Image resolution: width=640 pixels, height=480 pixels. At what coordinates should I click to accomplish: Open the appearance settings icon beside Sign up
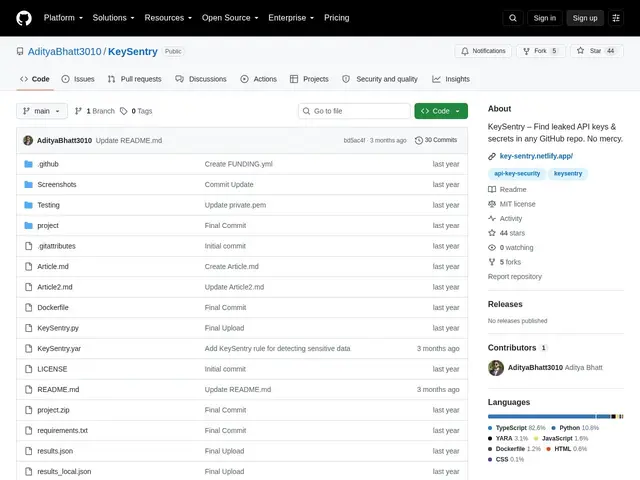pyautogui.click(x=616, y=18)
